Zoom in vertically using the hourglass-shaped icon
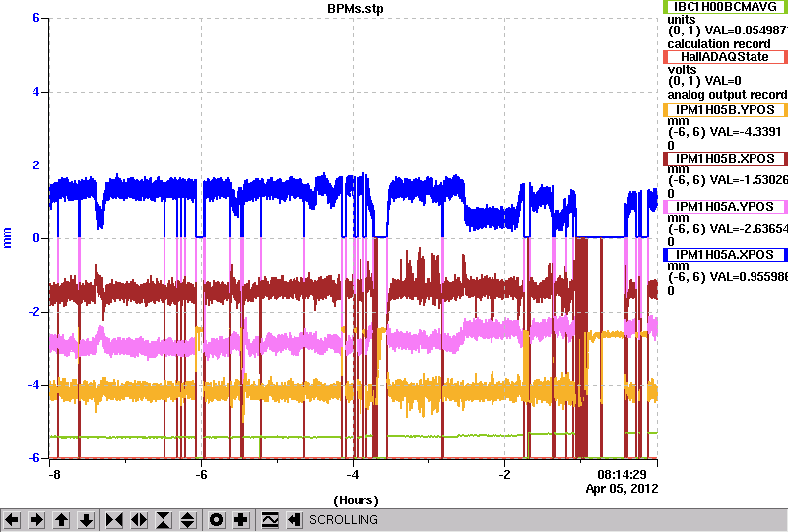 164,520
